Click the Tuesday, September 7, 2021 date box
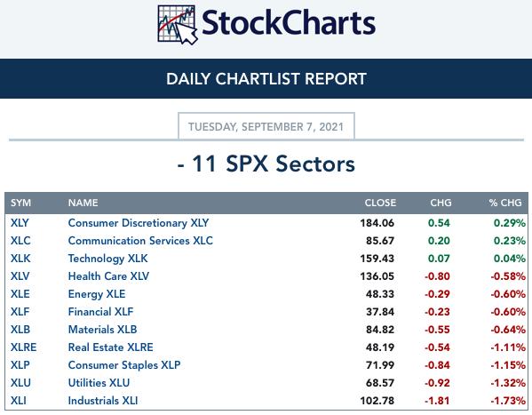Image resolution: width=532 pixels, height=415 pixels. (266, 126)
